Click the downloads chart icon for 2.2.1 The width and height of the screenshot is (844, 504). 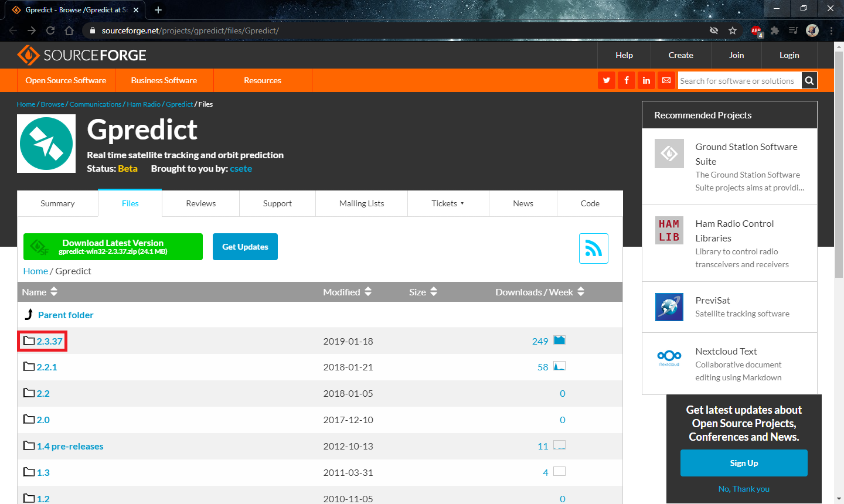[559, 366]
